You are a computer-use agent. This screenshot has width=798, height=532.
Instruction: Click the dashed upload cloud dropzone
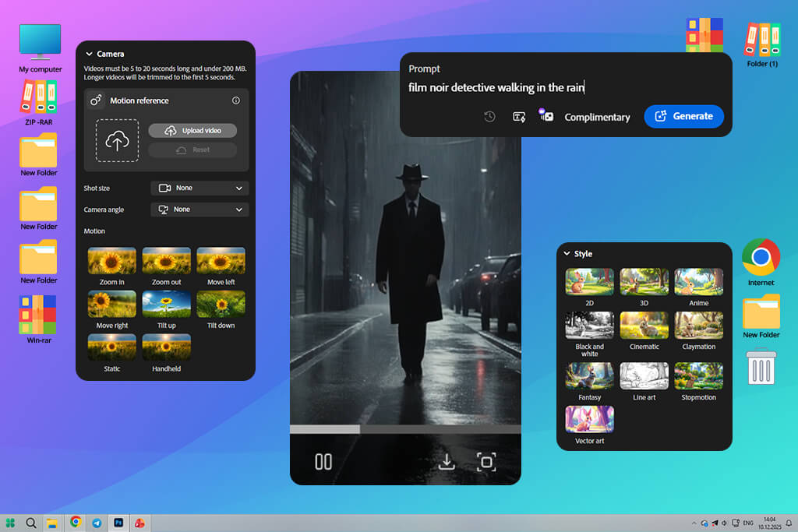pos(117,140)
